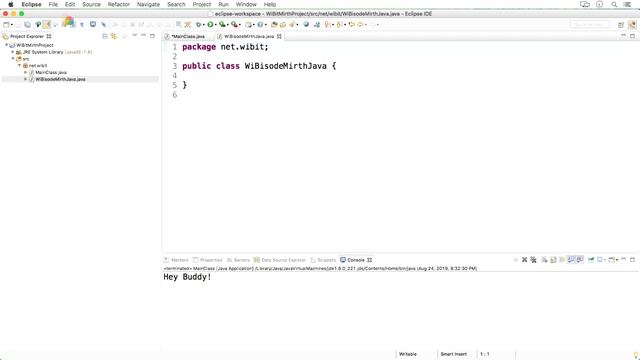Screen dimensions: 640x360
Task: Toggle Word Wrap in Console toolbar
Action: (562, 260)
